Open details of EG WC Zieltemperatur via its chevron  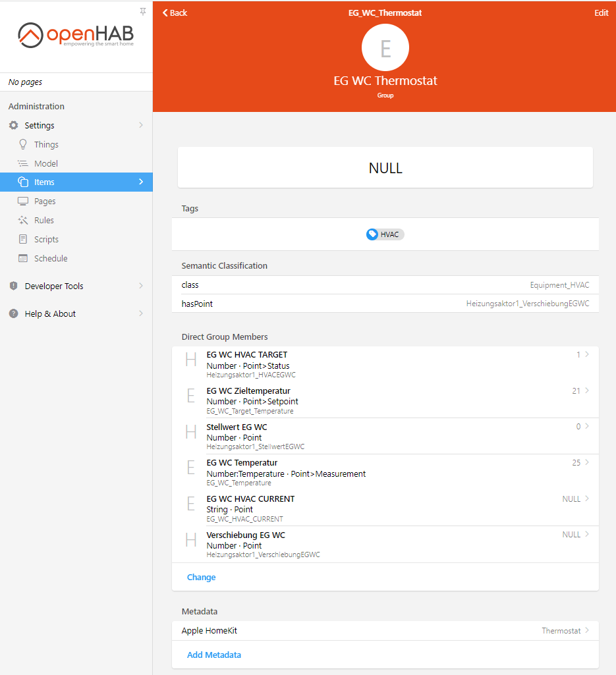click(x=585, y=391)
